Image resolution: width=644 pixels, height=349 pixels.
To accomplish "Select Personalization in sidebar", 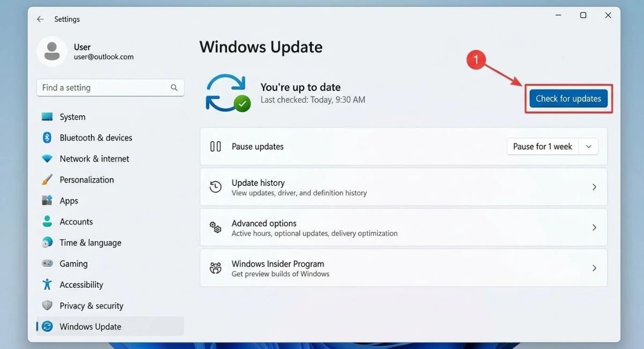I will tap(110, 179).
